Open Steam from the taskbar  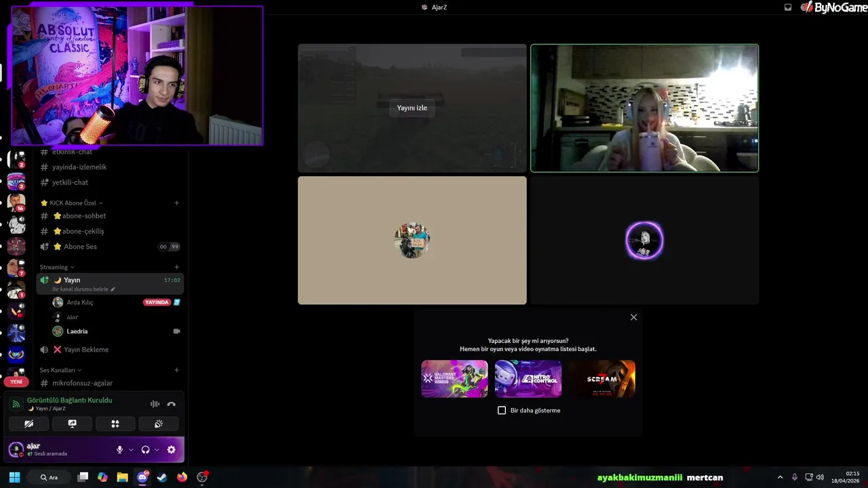pyautogui.click(x=162, y=477)
